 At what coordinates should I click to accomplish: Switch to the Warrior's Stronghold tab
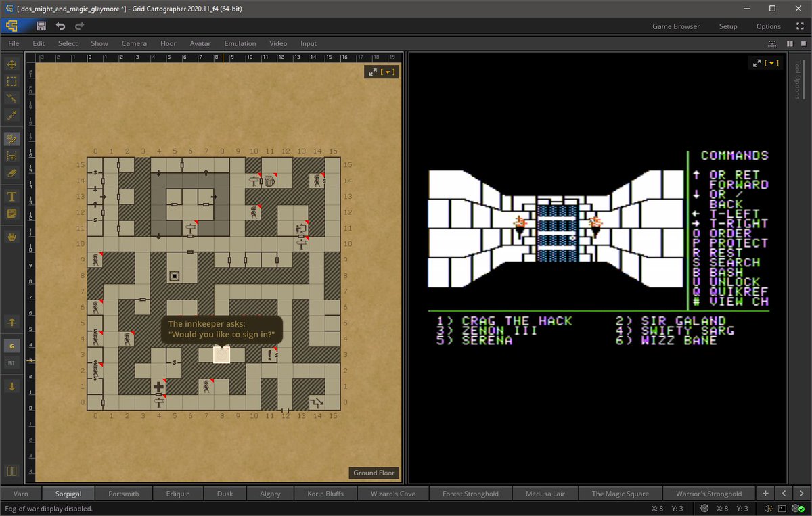(708, 494)
